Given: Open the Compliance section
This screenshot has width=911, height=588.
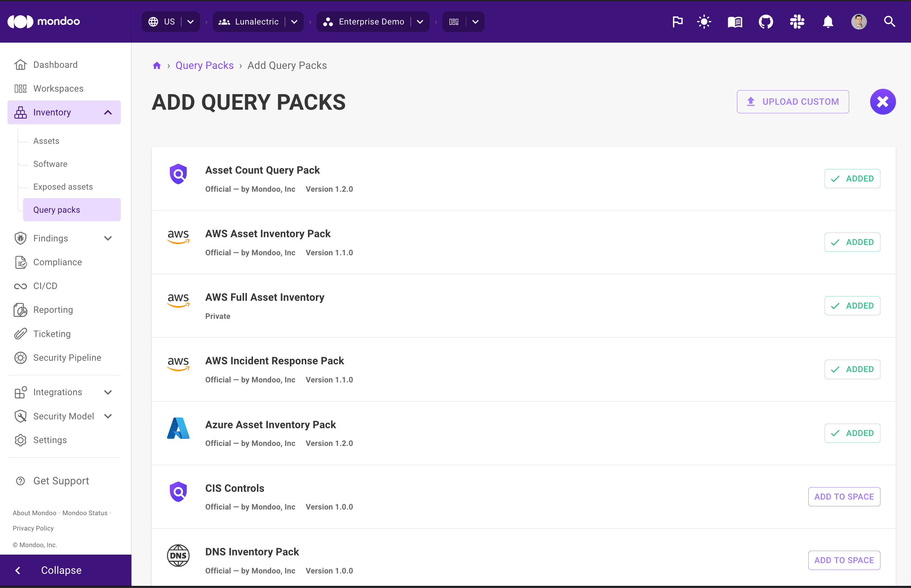Looking at the screenshot, I should point(57,262).
